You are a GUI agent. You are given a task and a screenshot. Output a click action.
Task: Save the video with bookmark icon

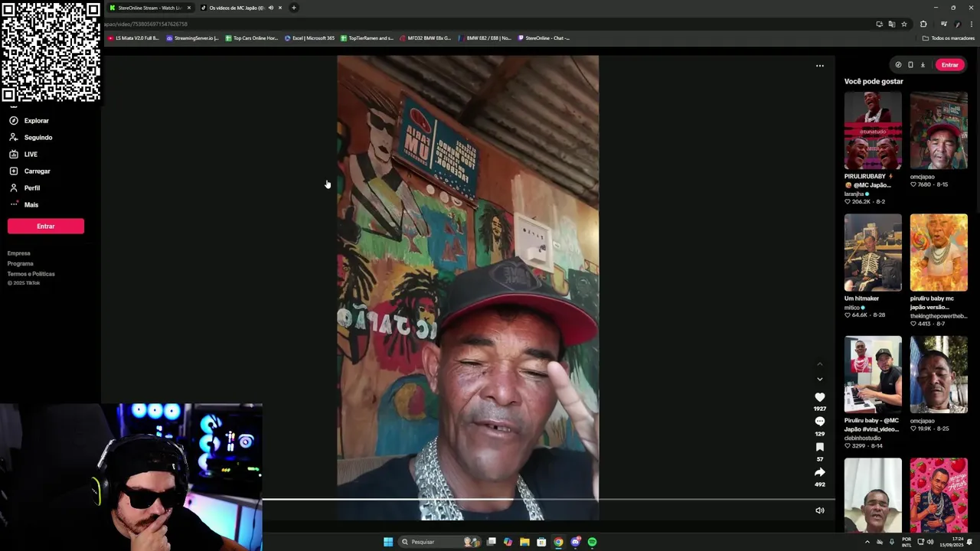(820, 447)
